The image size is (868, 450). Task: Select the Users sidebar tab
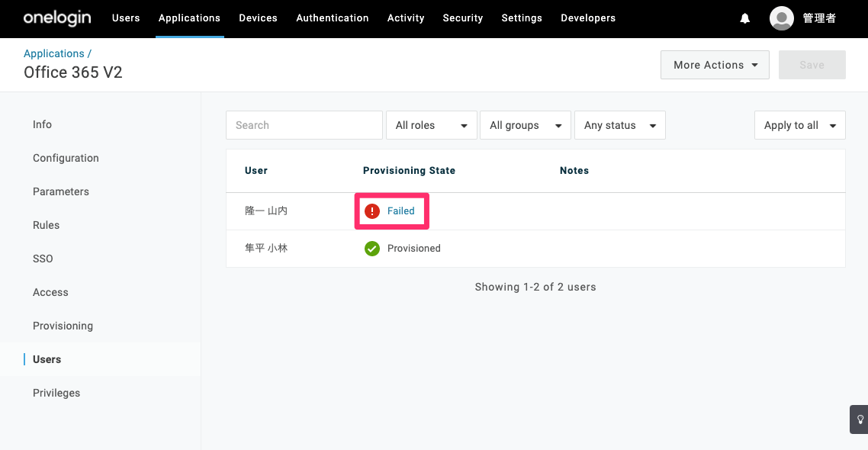pos(47,359)
